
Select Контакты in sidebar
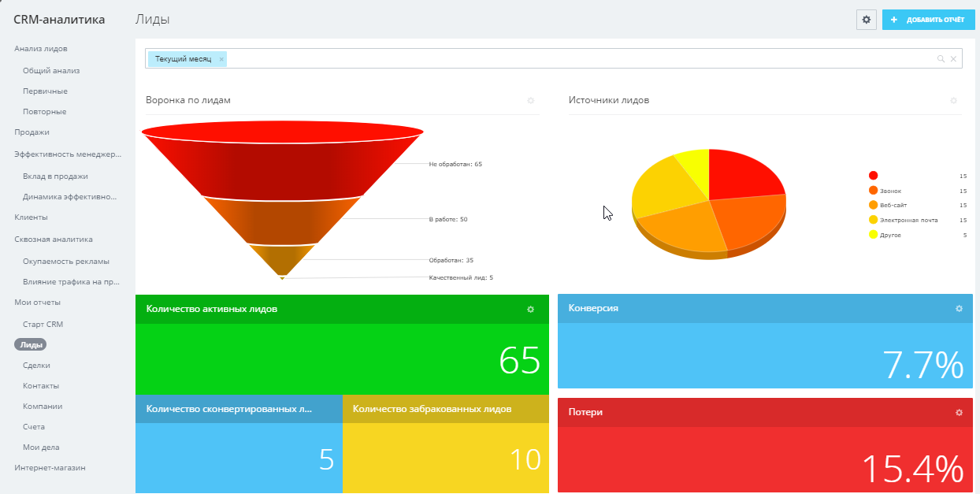41,386
